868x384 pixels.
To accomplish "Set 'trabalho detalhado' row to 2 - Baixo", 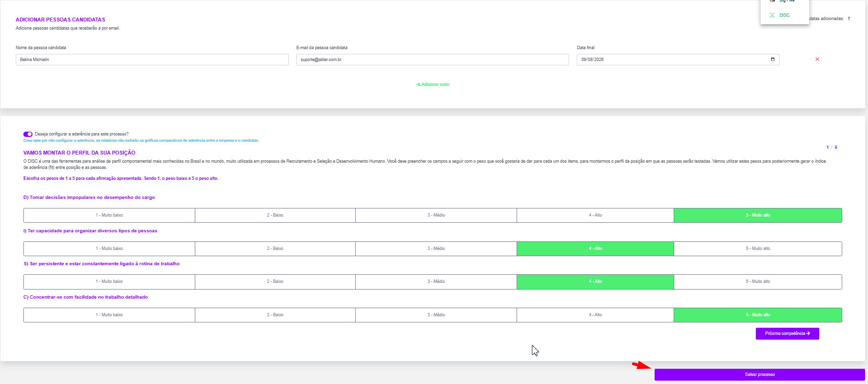I will [275, 315].
